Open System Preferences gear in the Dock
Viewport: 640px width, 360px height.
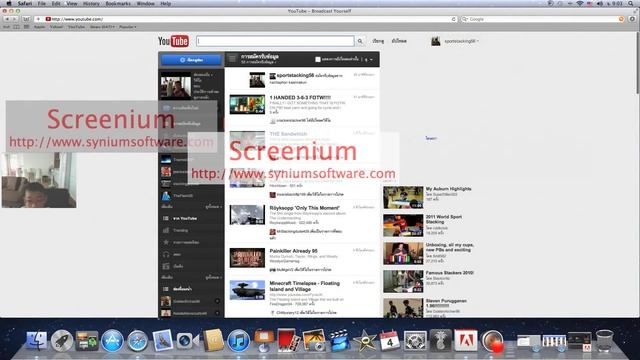point(415,341)
